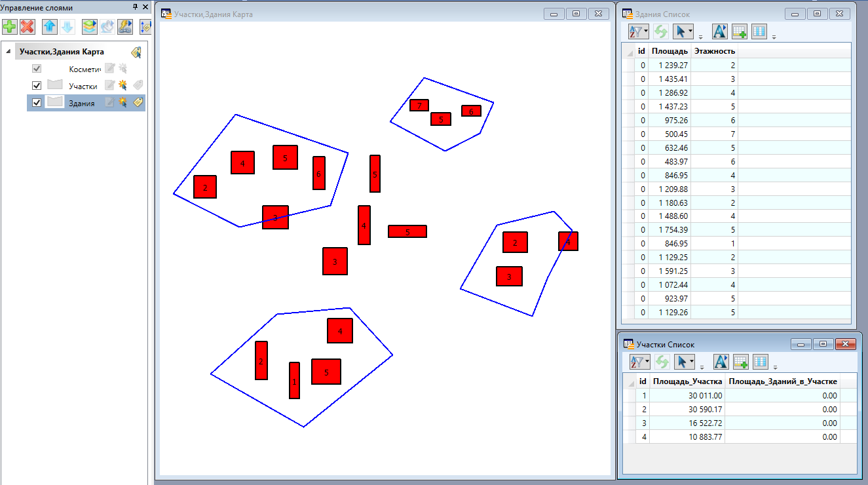Click the pick-columns grid icon in Участки Список
Image resolution: width=868 pixels, height=485 pixels.
759,362
